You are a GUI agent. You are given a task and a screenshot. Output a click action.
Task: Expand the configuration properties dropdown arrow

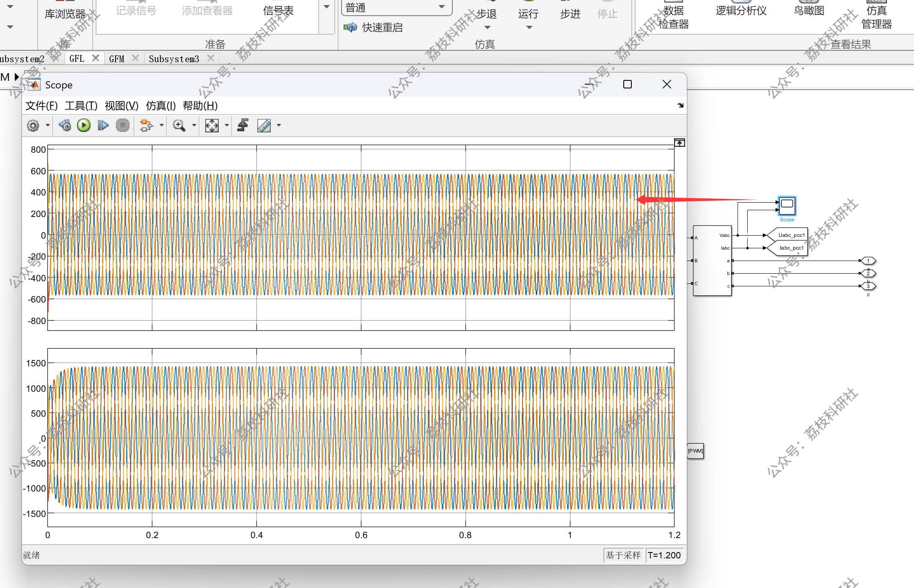47,125
